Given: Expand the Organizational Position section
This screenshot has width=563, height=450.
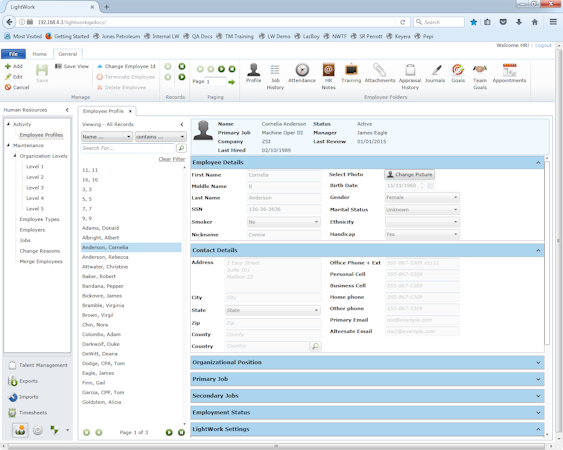Looking at the screenshot, I should tap(367, 362).
